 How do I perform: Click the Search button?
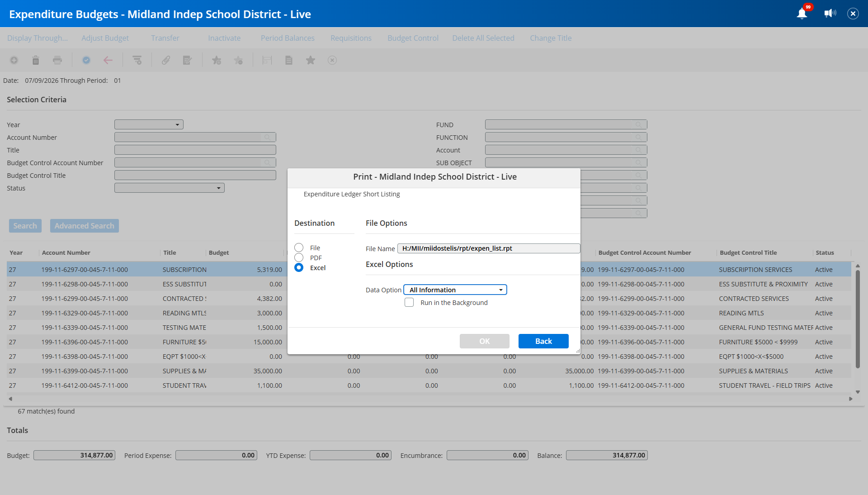coord(25,226)
